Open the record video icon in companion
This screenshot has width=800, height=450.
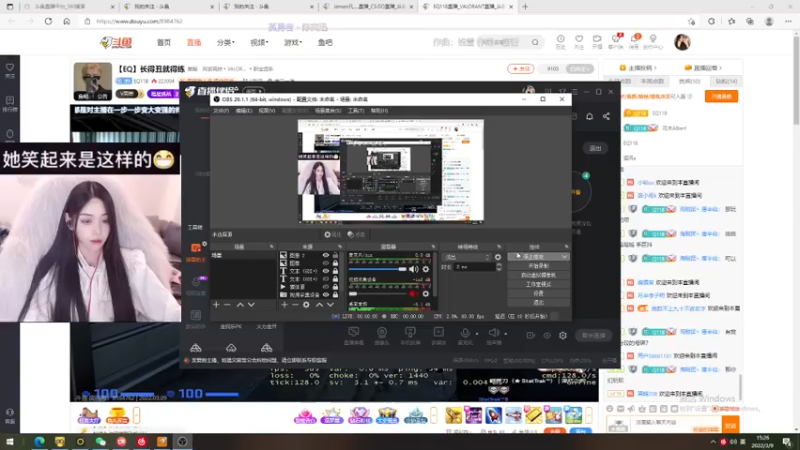pos(531,335)
